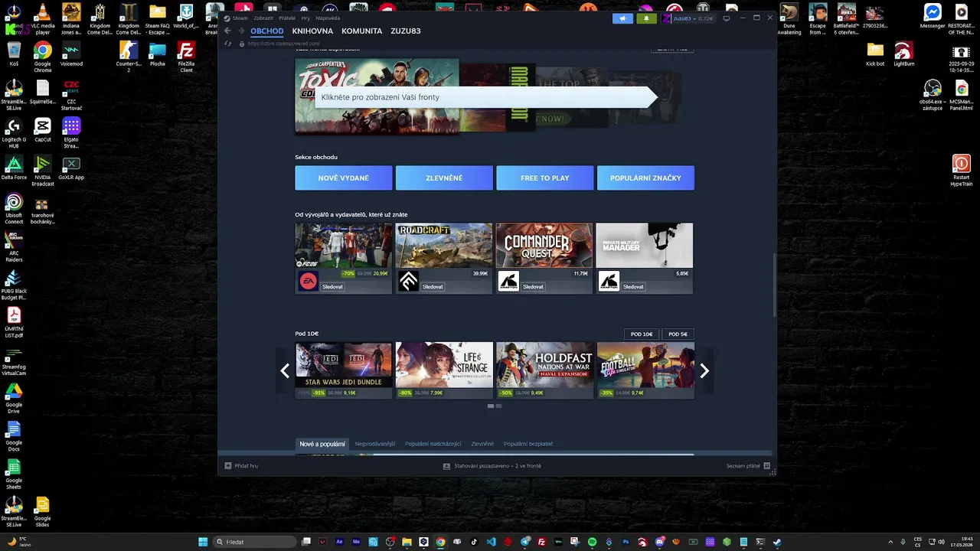
Task: Select Populární nadcházející tab
Action: point(433,444)
